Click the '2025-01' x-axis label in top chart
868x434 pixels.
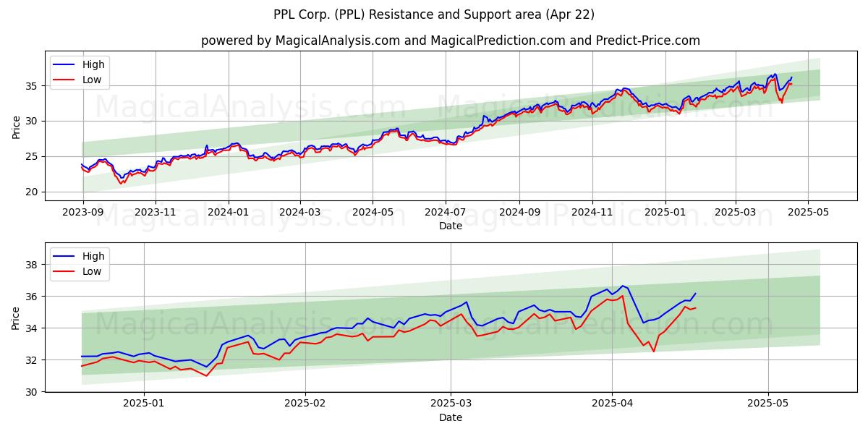coord(665,212)
